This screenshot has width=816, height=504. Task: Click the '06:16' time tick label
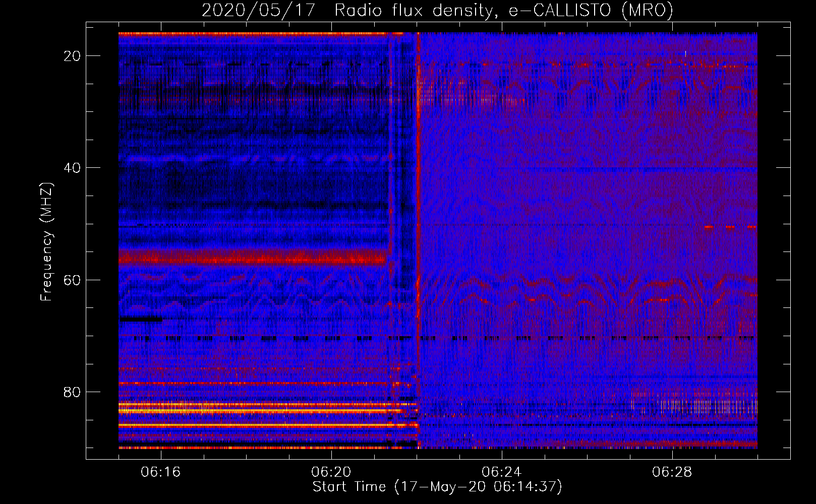point(161,472)
